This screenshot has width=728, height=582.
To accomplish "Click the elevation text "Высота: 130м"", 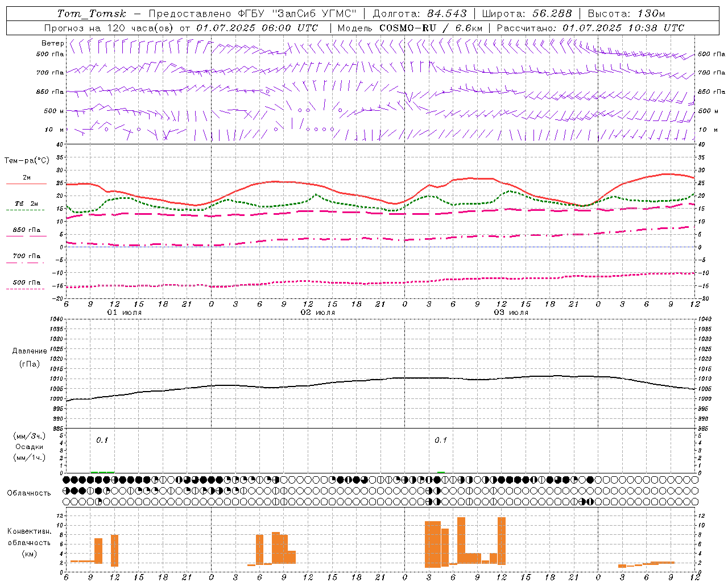I will tap(626, 14).
